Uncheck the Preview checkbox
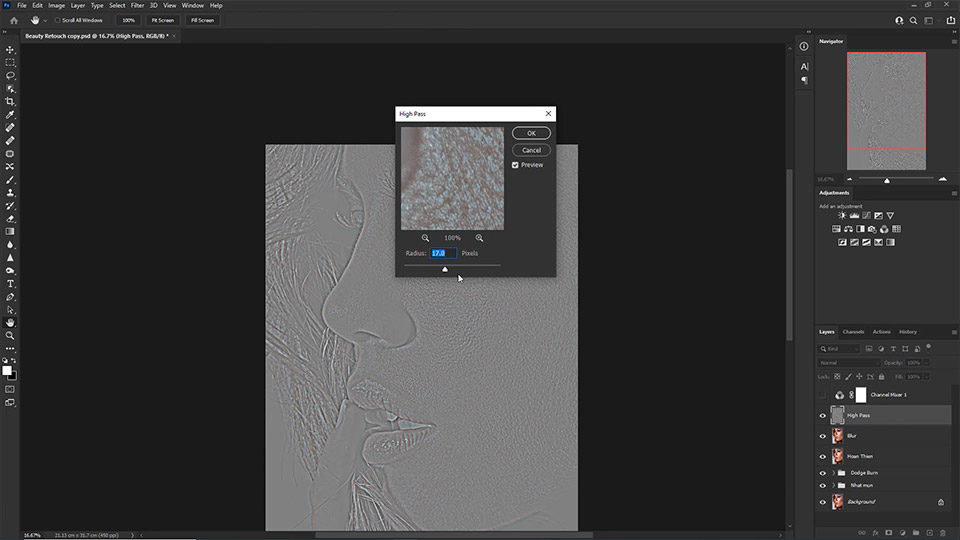Screen dimensions: 960x540 pyautogui.click(x=515, y=165)
